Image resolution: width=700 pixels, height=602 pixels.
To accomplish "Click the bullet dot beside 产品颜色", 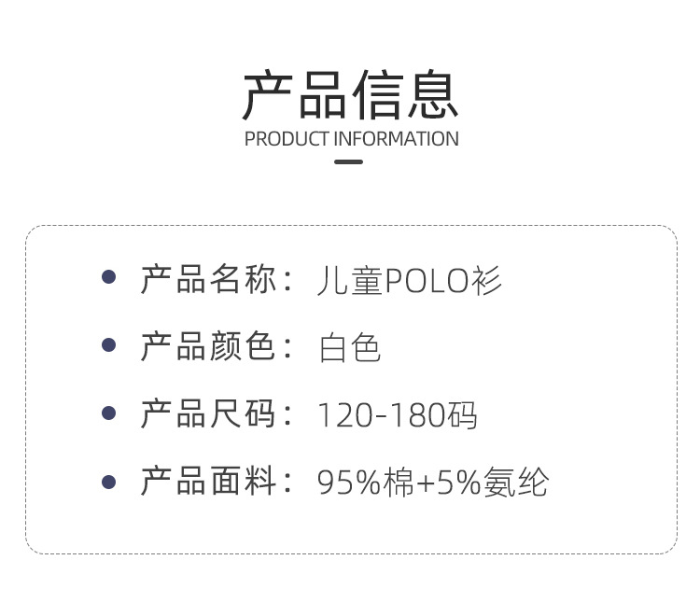I will pyautogui.click(x=108, y=345).
